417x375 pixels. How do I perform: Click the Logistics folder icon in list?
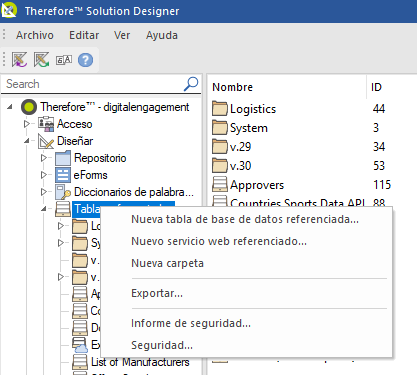[x=220, y=109]
